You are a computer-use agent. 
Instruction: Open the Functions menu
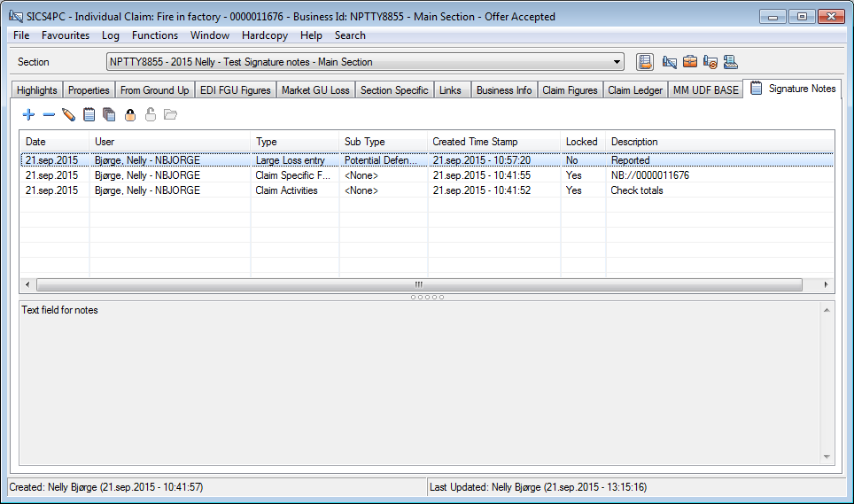154,35
